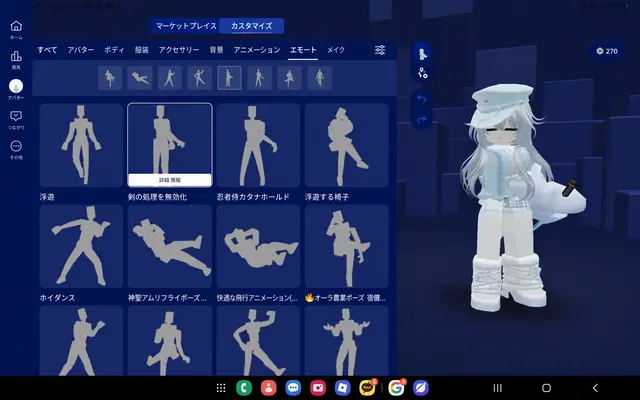
Task: Choose the 忍者侍カタナホールド emote card
Action: pos(258,145)
